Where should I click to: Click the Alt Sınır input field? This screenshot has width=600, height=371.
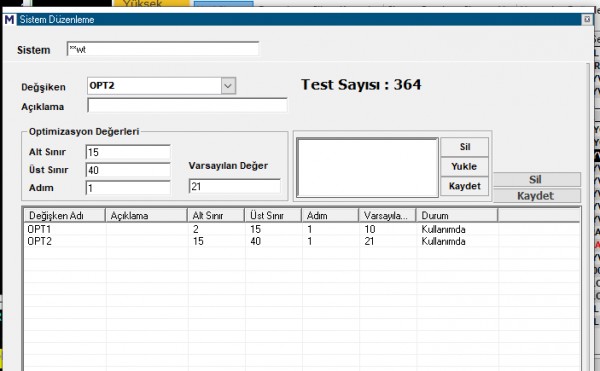click(x=128, y=152)
